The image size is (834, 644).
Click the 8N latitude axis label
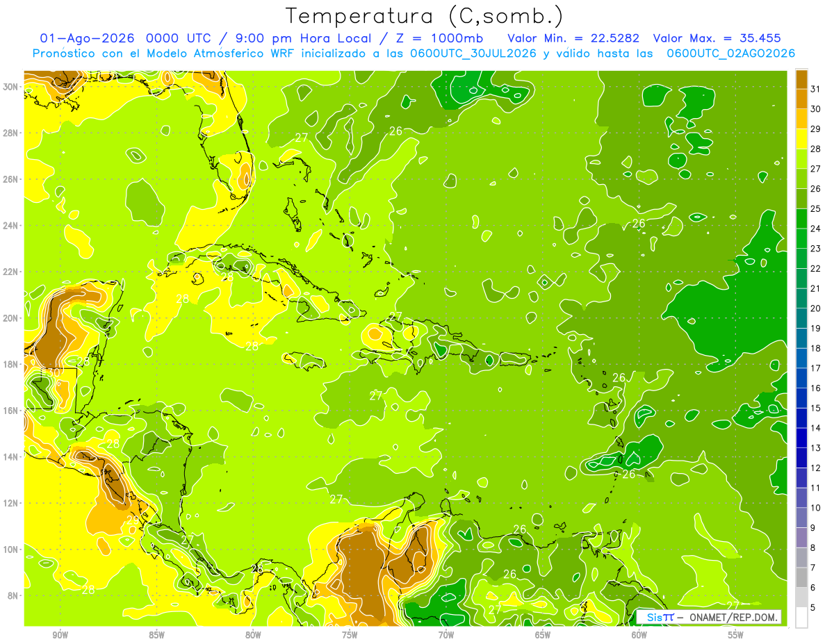click(13, 595)
